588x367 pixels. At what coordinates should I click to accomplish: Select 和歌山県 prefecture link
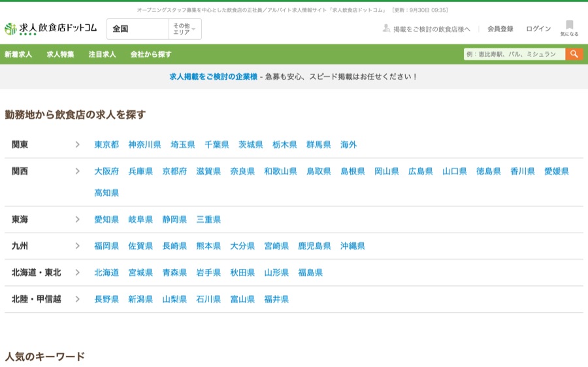coord(280,171)
